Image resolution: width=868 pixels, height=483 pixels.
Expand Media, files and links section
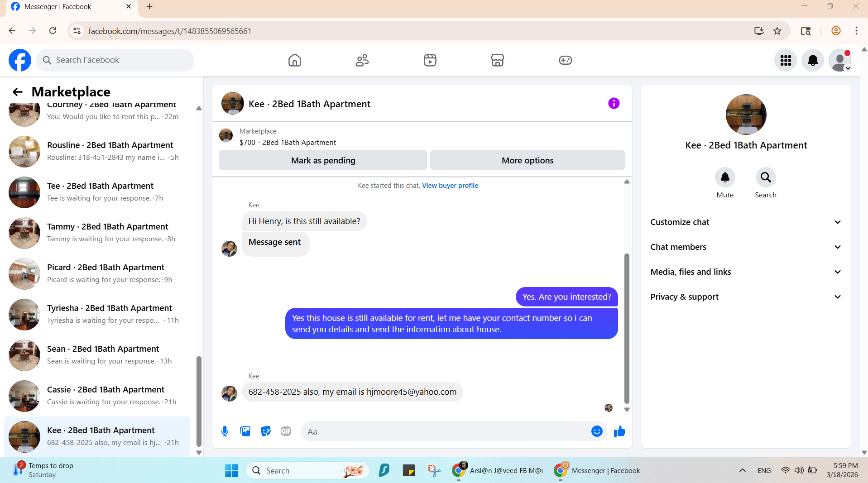pos(746,272)
